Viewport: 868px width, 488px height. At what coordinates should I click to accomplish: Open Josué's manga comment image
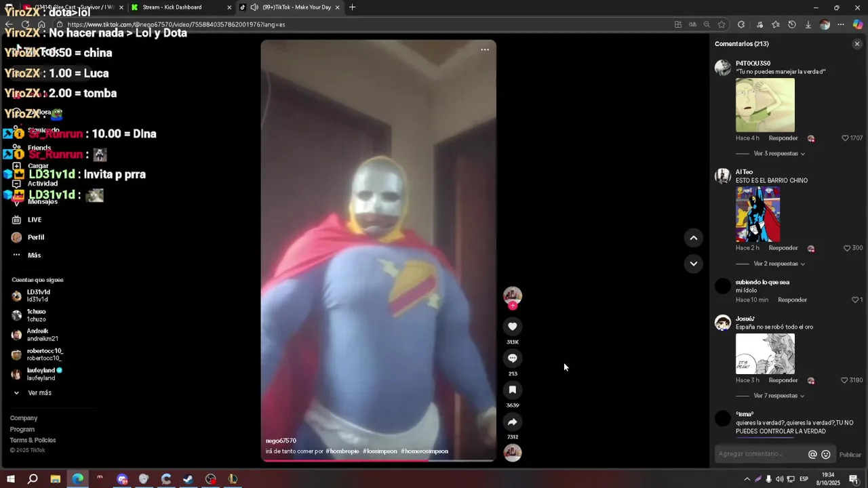pos(765,354)
